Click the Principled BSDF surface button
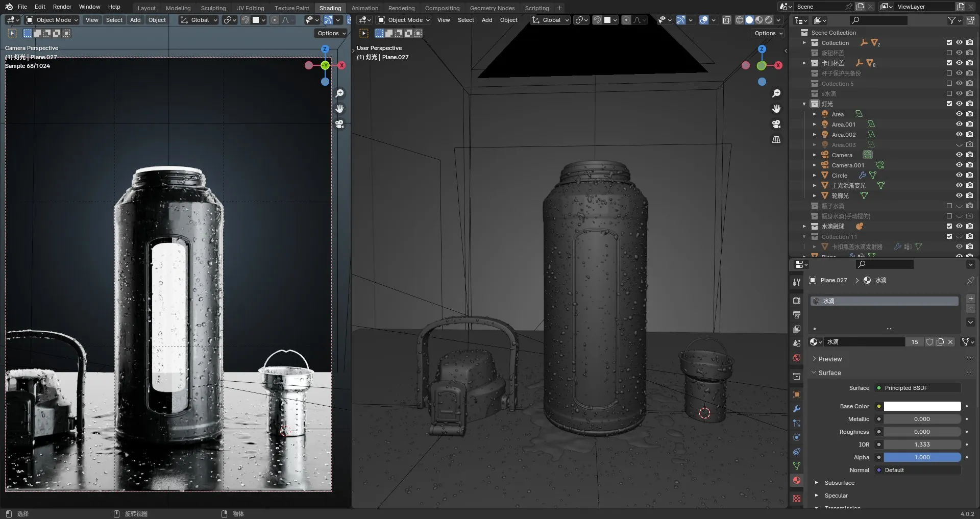 tap(917, 388)
